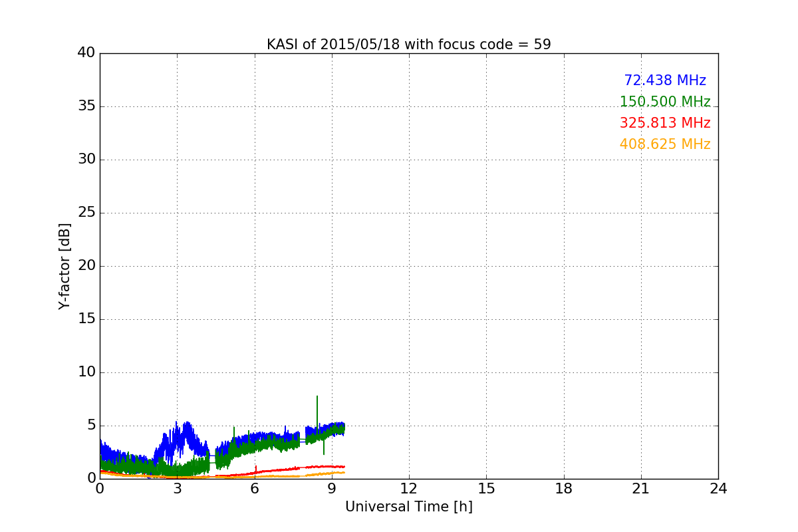
Task: Click x-axis tick label 6
Action: (255, 489)
